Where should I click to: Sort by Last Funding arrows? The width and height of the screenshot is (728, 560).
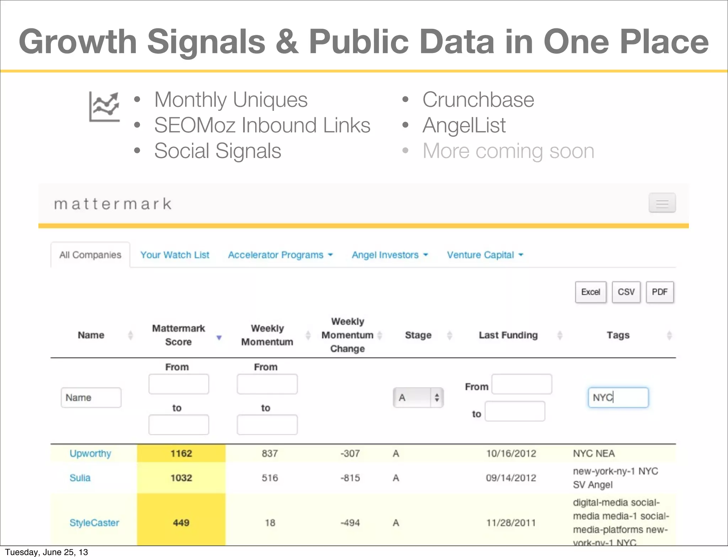(560, 335)
